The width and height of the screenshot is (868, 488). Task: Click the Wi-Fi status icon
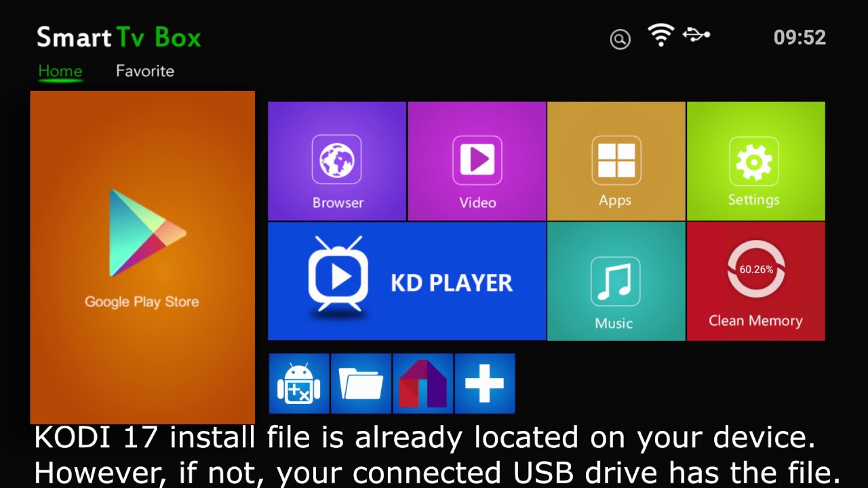pyautogui.click(x=660, y=35)
